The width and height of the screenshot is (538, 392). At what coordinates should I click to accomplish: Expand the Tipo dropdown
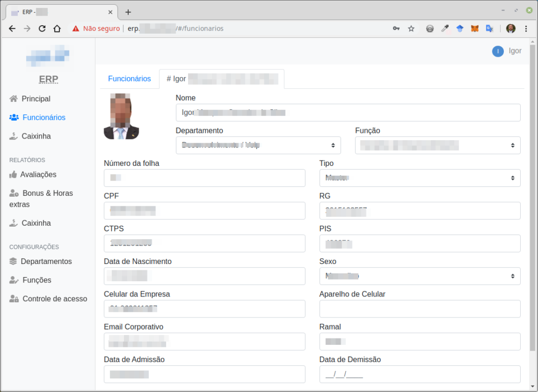[x=419, y=178]
